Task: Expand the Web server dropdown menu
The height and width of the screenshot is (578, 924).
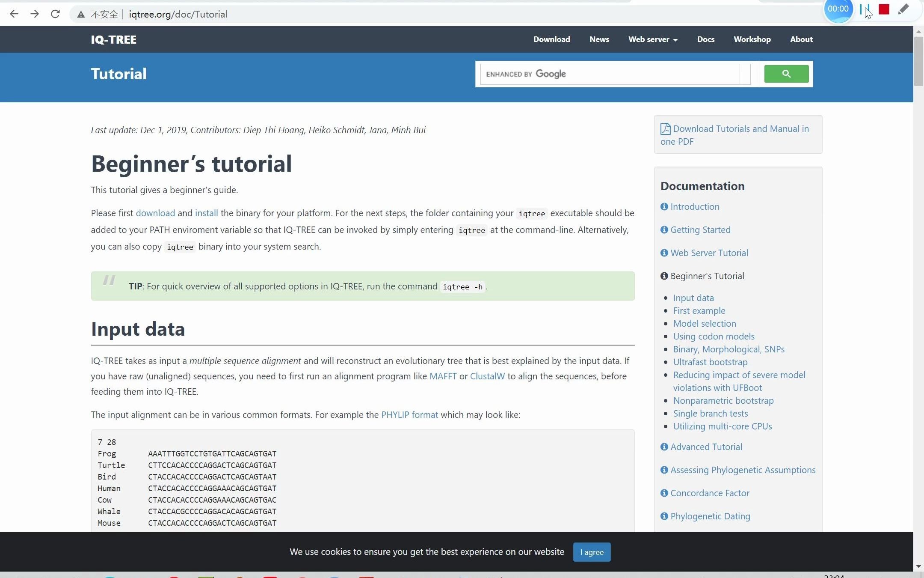Action: tap(653, 39)
